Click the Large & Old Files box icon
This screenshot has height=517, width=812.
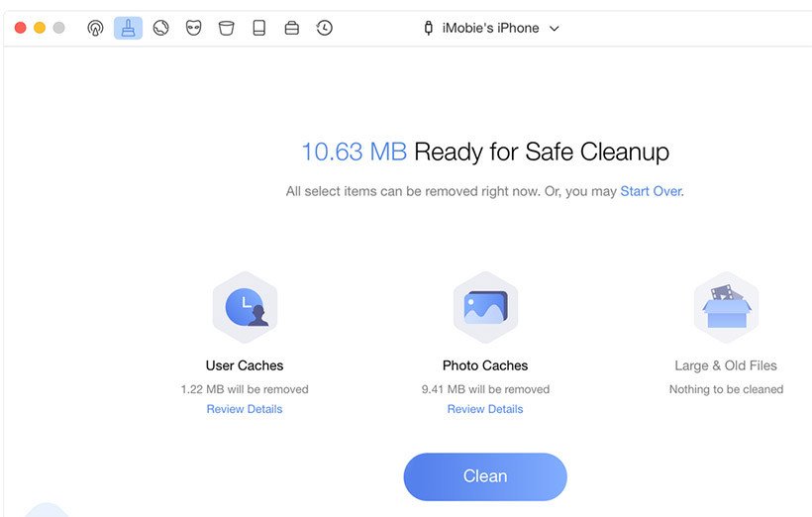[x=726, y=307]
